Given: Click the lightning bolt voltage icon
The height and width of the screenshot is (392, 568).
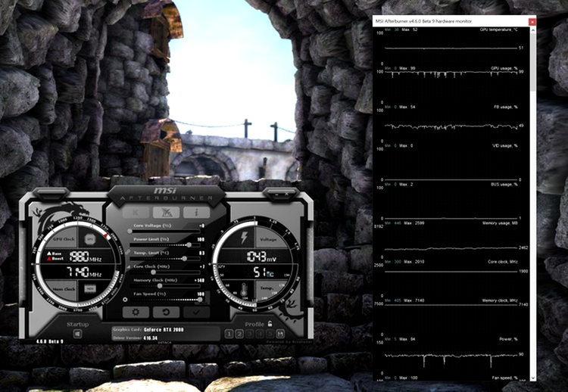Looking at the screenshot, I should pyautogui.click(x=244, y=238).
